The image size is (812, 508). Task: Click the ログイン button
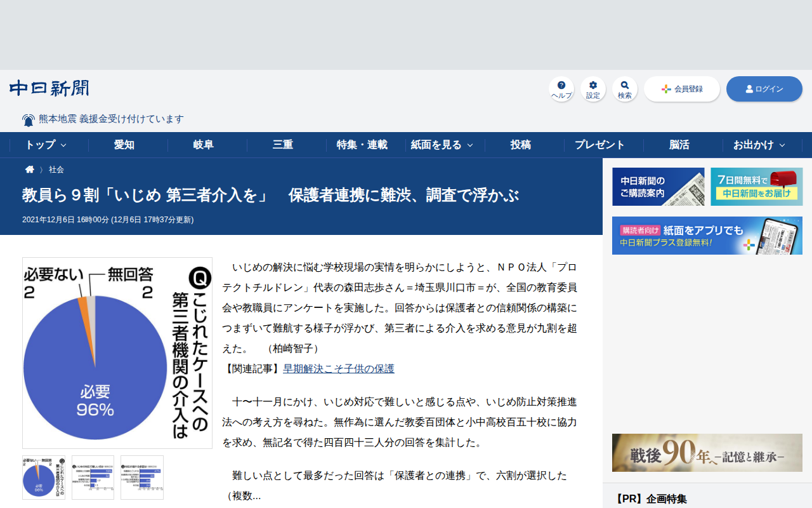click(764, 89)
